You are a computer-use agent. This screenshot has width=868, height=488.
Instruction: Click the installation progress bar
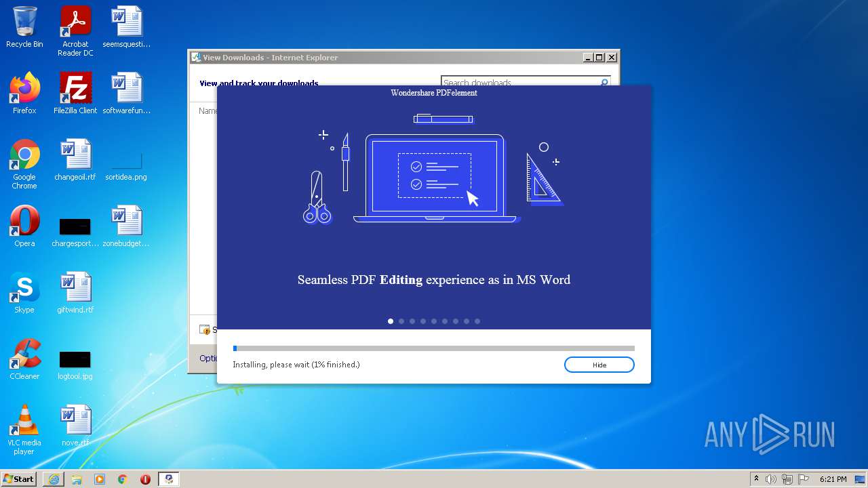tap(434, 348)
